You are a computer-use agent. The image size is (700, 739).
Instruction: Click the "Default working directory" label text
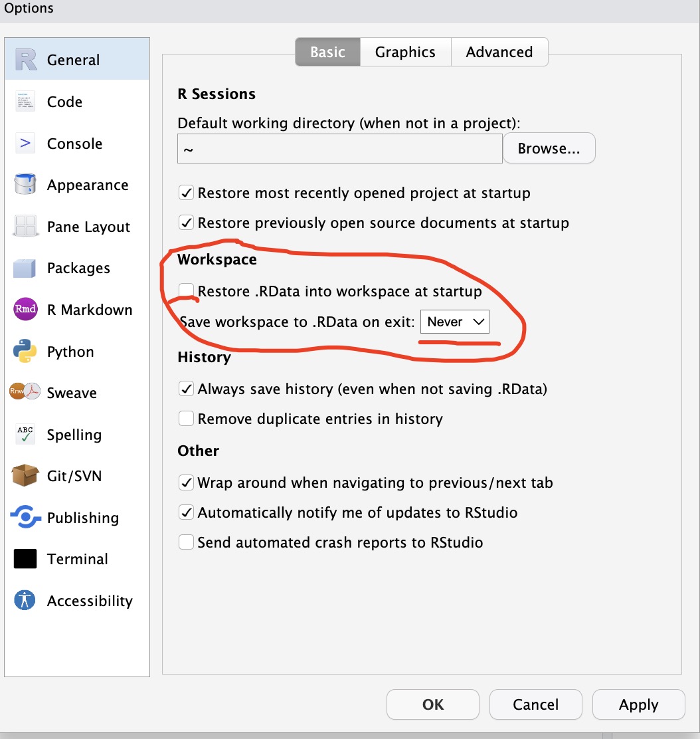tap(349, 124)
